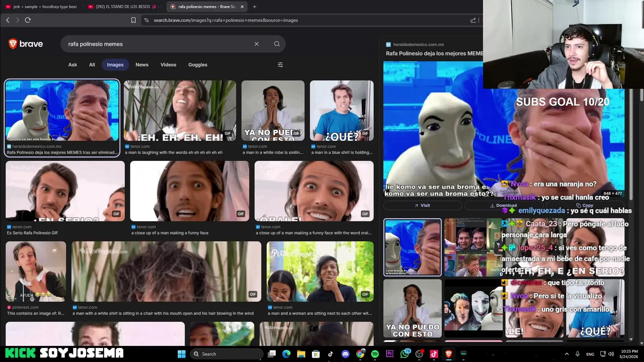Open File Explorer from the taskbar
Image resolution: width=644 pixels, height=362 pixels.
point(301,354)
